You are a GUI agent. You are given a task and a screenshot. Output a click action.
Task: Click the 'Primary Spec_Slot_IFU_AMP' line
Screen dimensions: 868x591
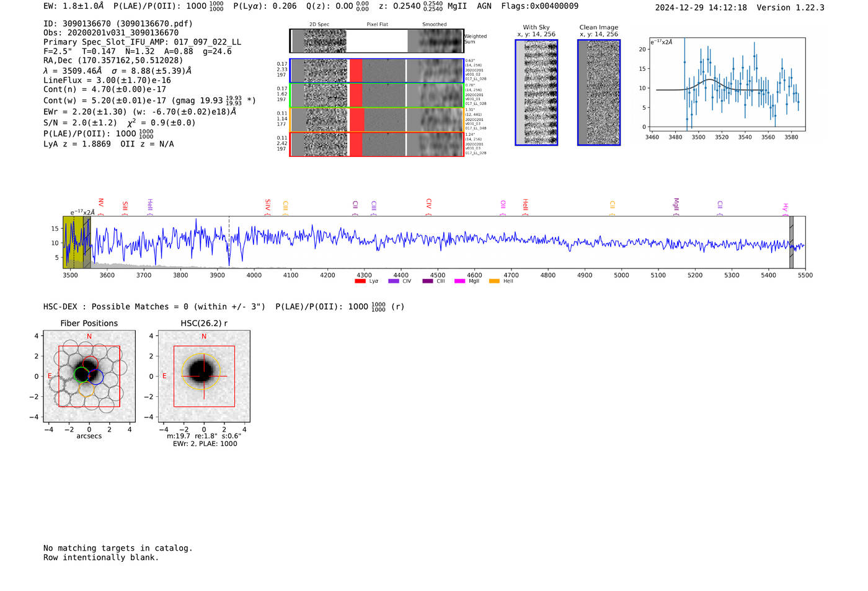pyautogui.click(x=143, y=42)
